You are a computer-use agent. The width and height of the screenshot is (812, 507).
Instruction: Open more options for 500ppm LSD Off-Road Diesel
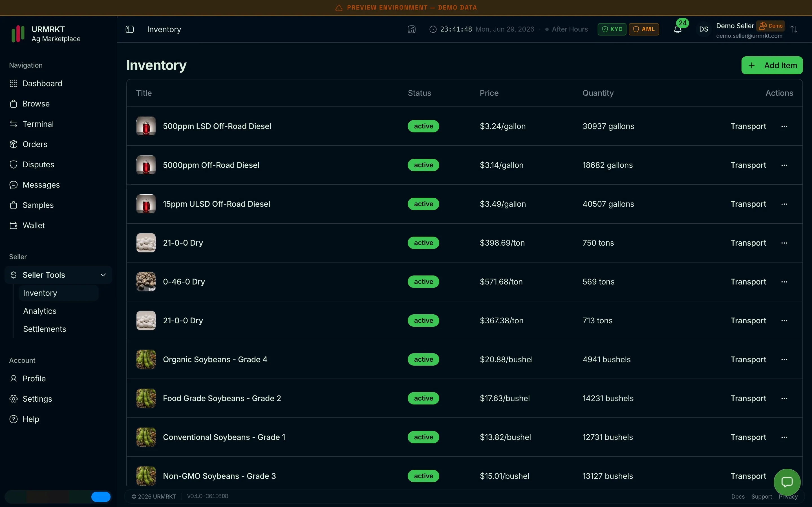coord(784,126)
